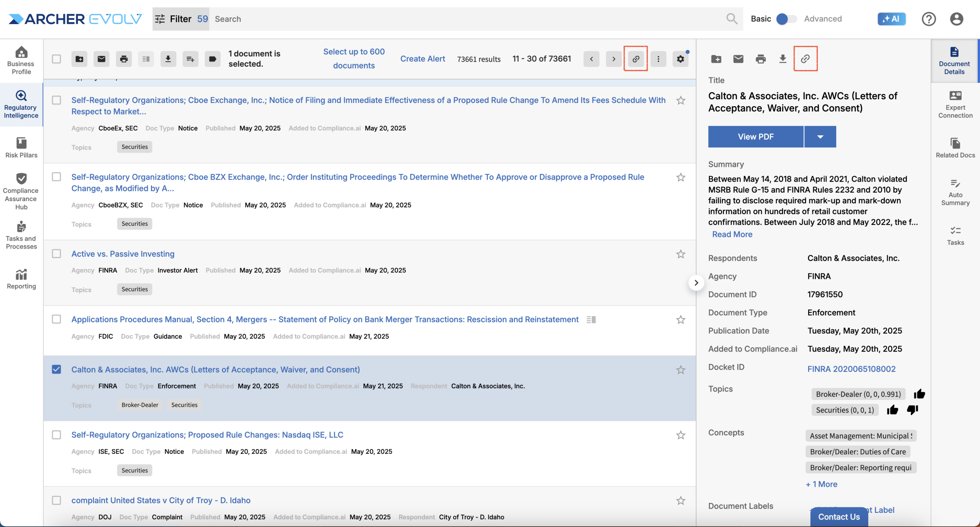The height and width of the screenshot is (527, 980).
Task: Switch to Document Details tab
Action: [x=954, y=61]
